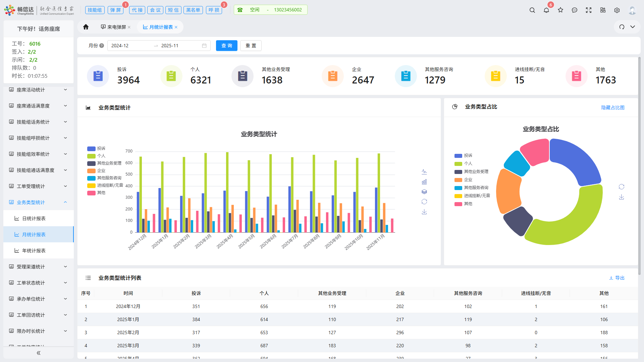644x362 pixels.
Task: Open the notification bell icon
Action: click(x=546, y=10)
